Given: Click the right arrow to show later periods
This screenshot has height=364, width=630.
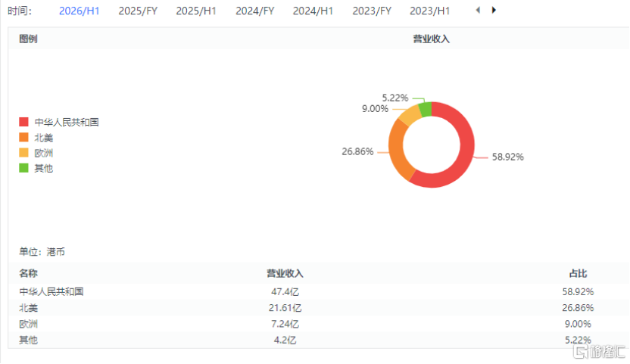Looking at the screenshot, I should 494,11.
